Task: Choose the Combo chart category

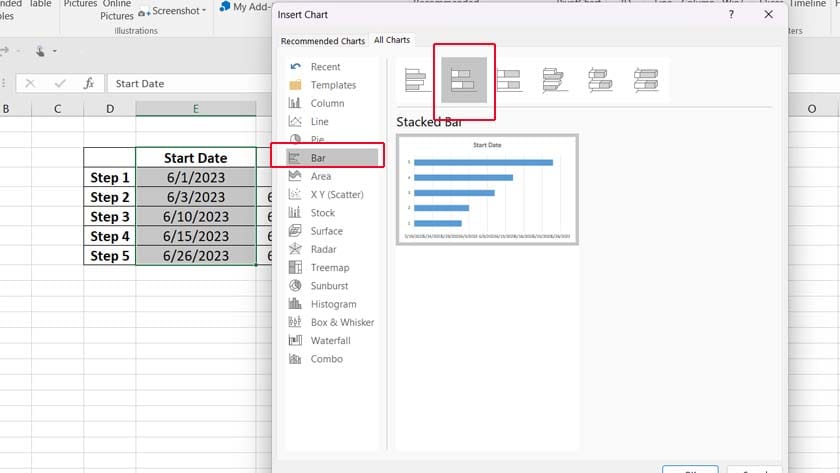Action: click(x=332, y=358)
